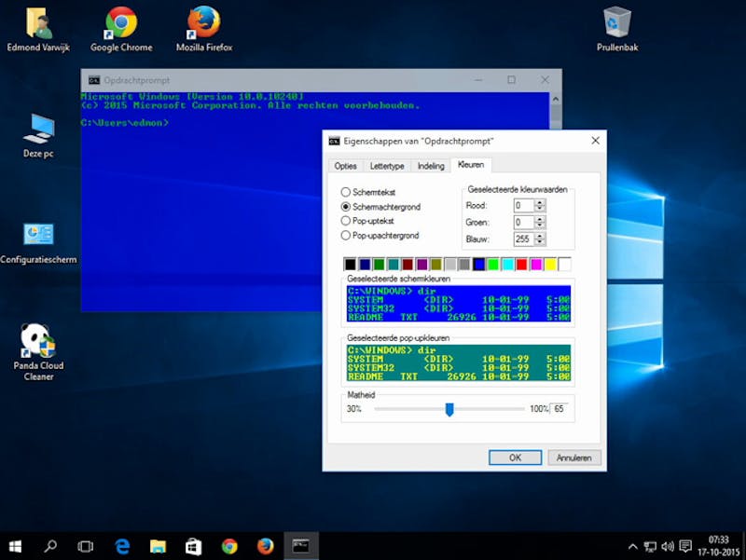This screenshot has height=560, width=746.
Task: Switch to the Lettertype tab
Action: pos(388,166)
